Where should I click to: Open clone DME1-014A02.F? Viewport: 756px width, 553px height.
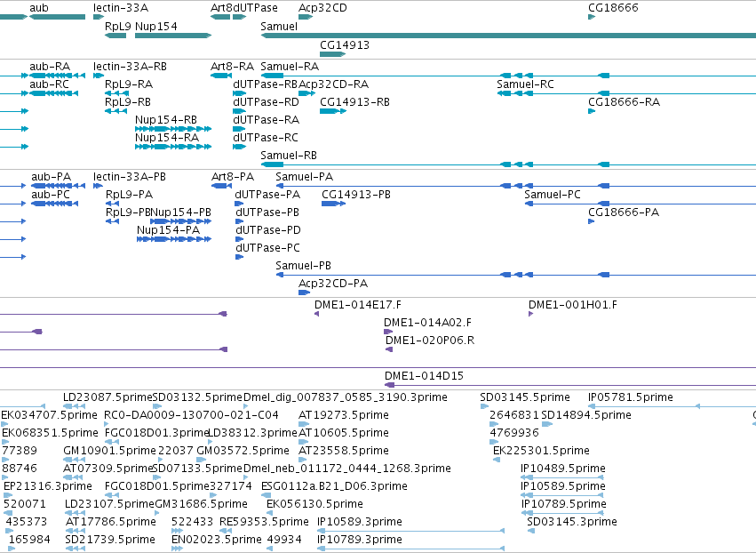click(427, 323)
